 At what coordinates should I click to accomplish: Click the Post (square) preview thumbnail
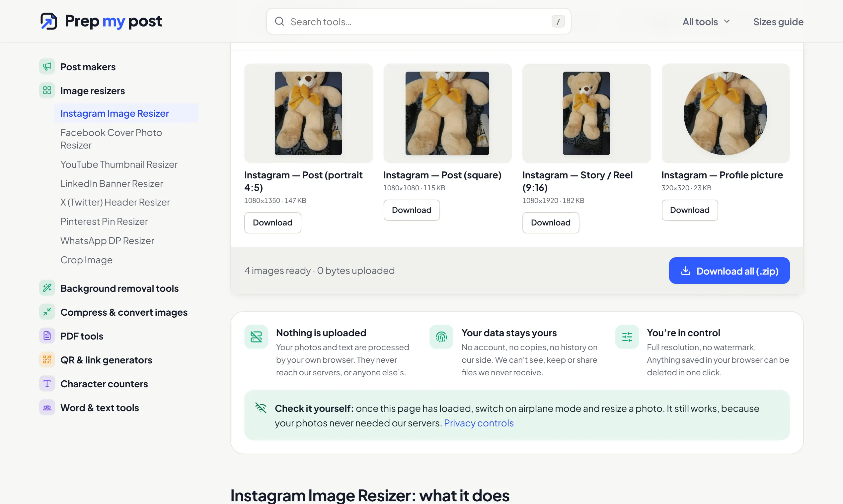coord(447,113)
